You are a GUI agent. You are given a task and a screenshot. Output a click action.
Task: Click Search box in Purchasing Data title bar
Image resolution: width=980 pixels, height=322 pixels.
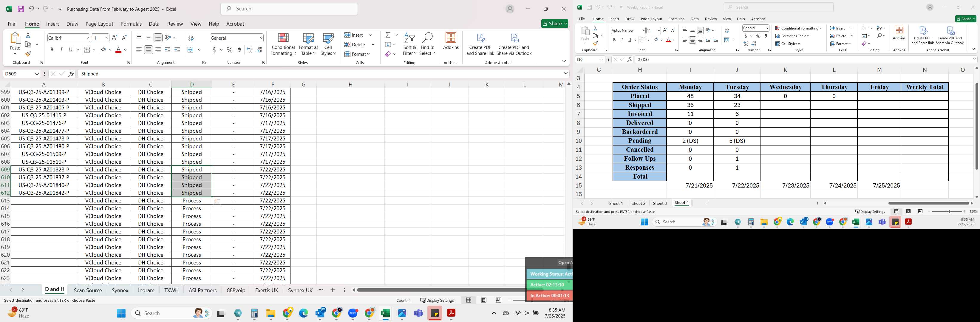point(289,9)
